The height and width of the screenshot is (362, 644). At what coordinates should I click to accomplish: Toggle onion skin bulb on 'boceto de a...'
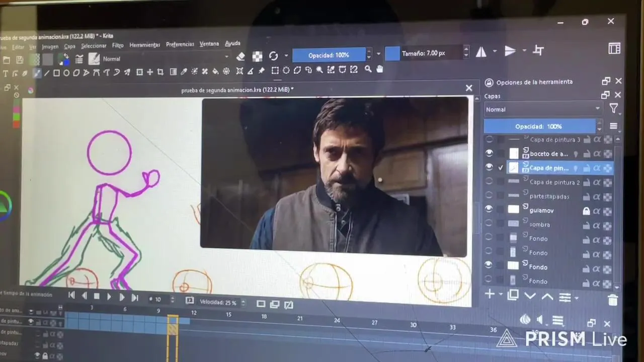[x=575, y=154]
